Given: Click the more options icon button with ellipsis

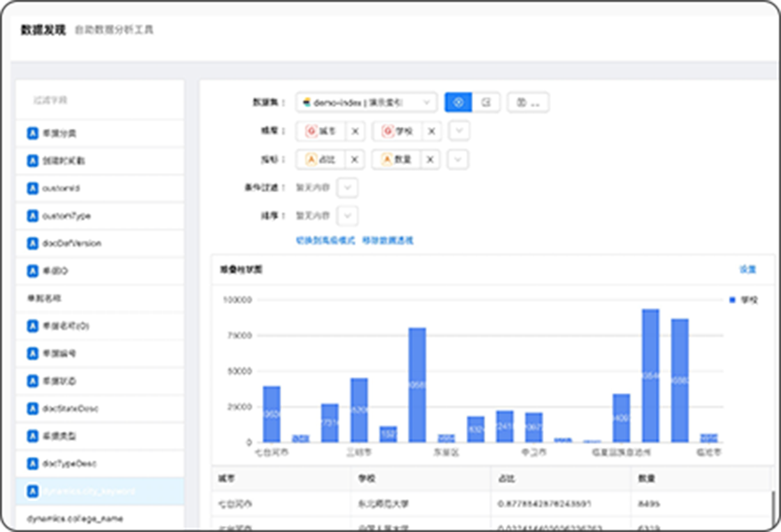Looking at the screenshot, I should pyautogui.click(x=528, y=103).
